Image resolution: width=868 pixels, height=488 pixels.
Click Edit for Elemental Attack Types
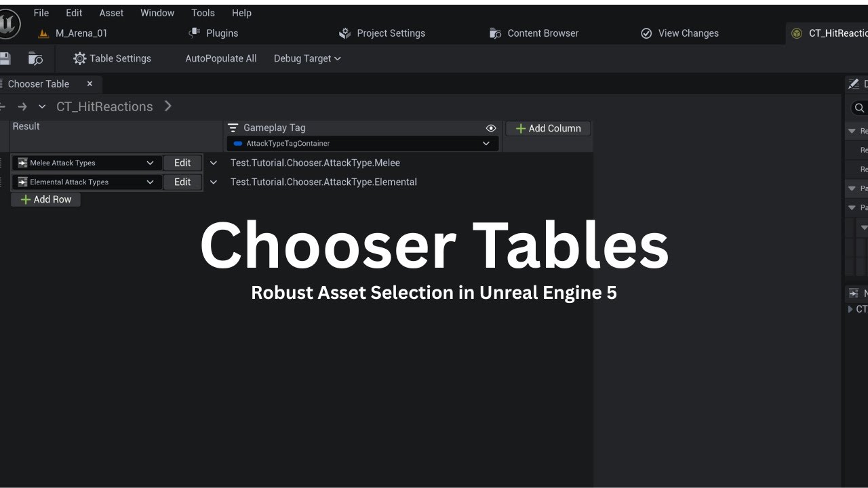click(182, 182)
